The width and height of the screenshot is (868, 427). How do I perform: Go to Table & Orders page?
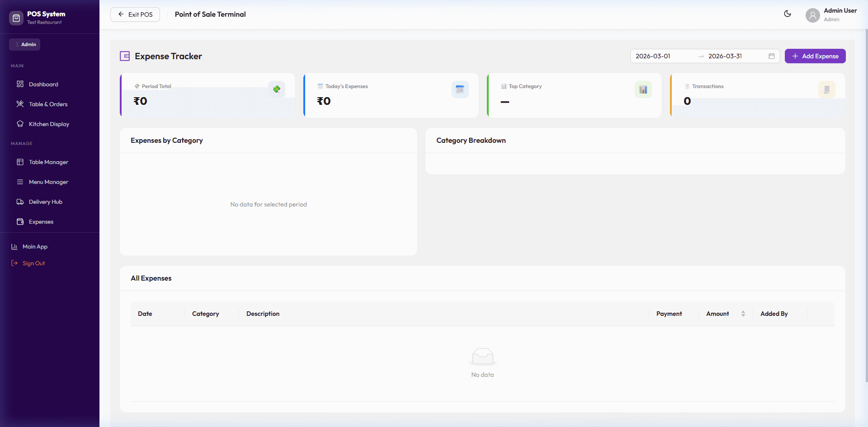click(48, 104)
